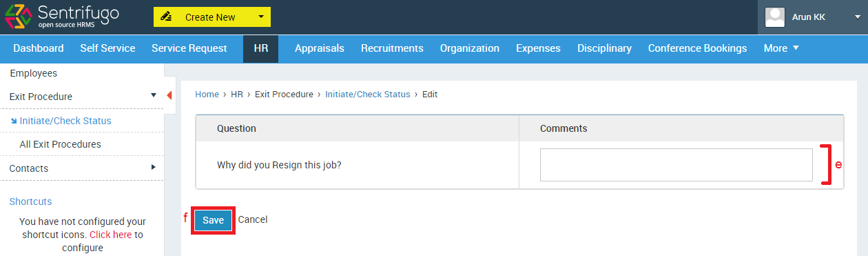Screen dimensions: 868x256
Task: Click the 'Click here' shortcut configure link
Action: [x=110, y=235]
